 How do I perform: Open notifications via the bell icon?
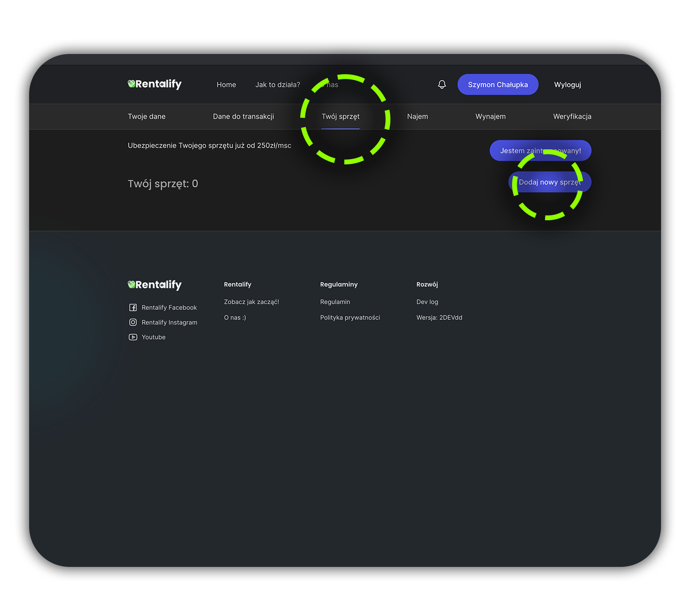coord(442,85)
